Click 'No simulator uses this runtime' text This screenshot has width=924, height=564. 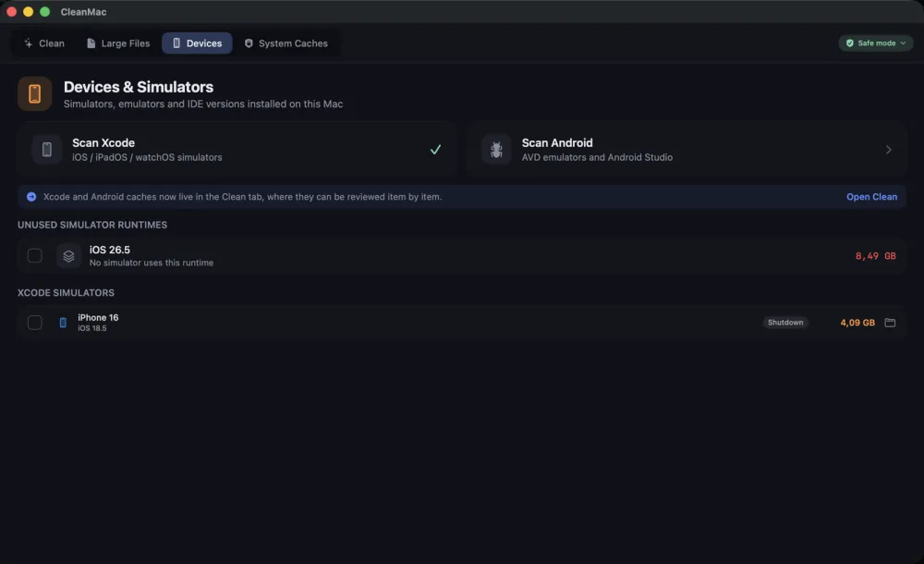tap(152, 263)
